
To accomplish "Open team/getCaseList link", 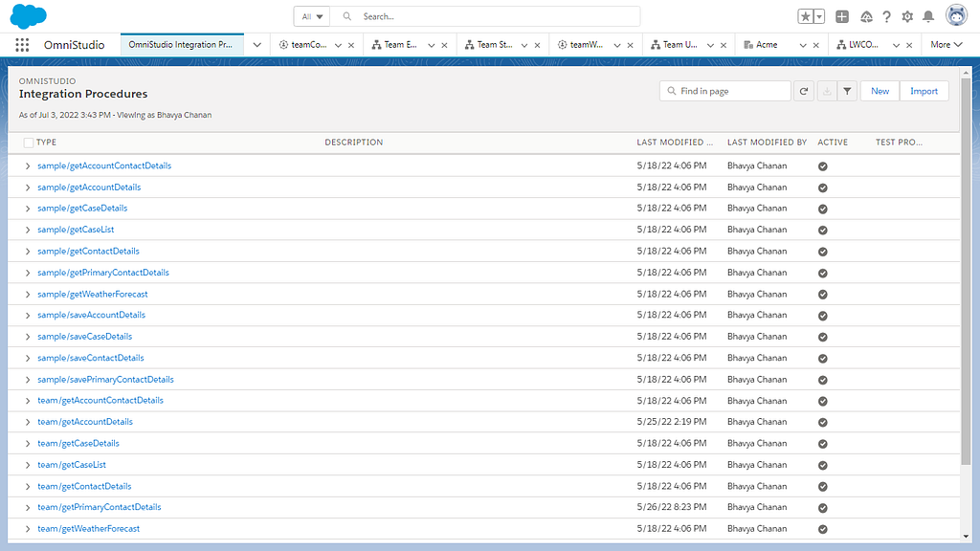I will point(72,465).
